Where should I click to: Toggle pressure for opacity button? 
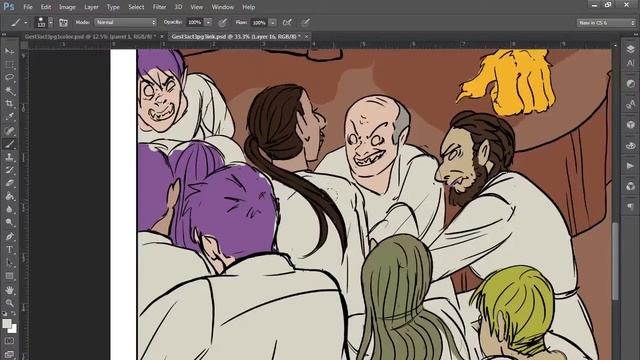click(222, 22)
